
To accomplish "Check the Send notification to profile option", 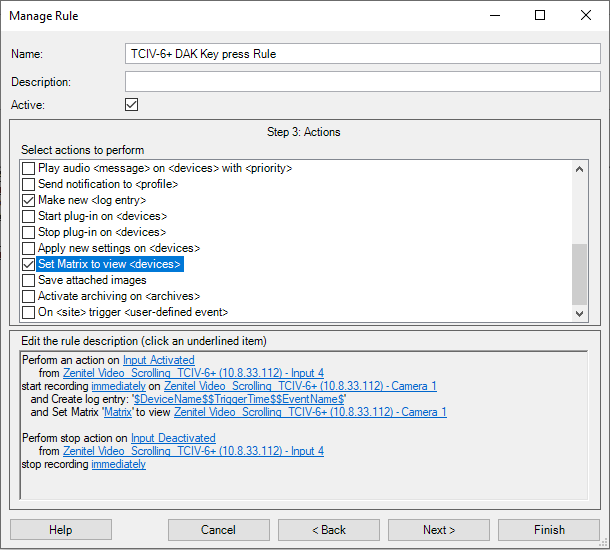I will [x=29, y=184].
